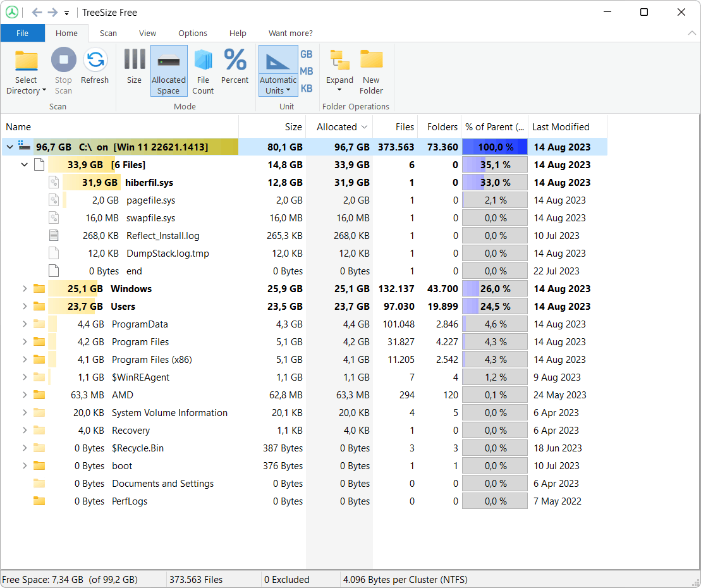Open the File menu

pyautogui.click(x=22, y=33)
